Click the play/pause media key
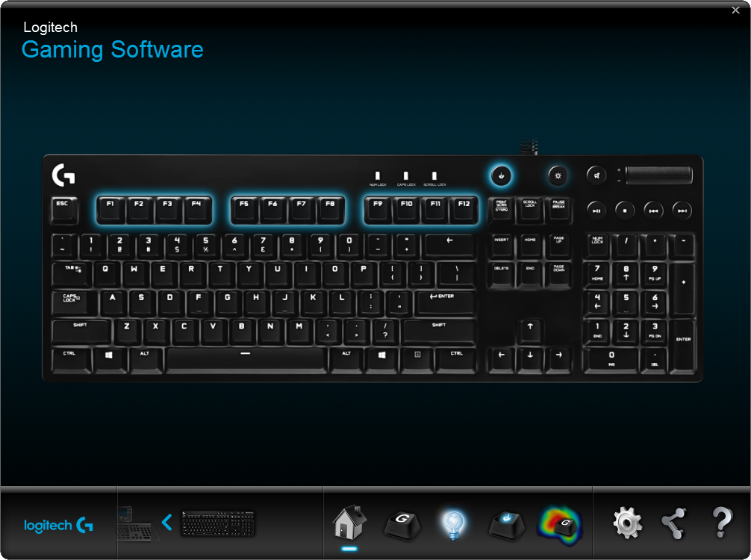Viewport: 751px width, 560px height. click(596, 211)
